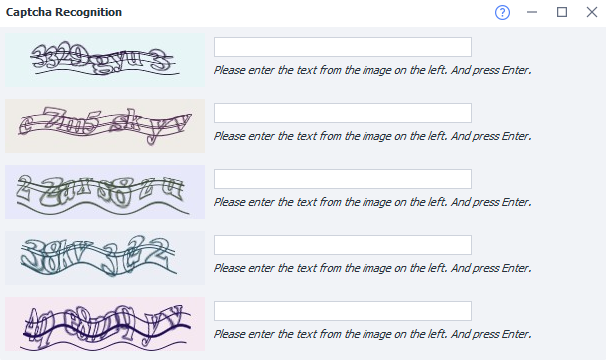Click instruction text below fourth input field
Image resolution: width=606 pixels, height=360 pixels.
[373, 268]
